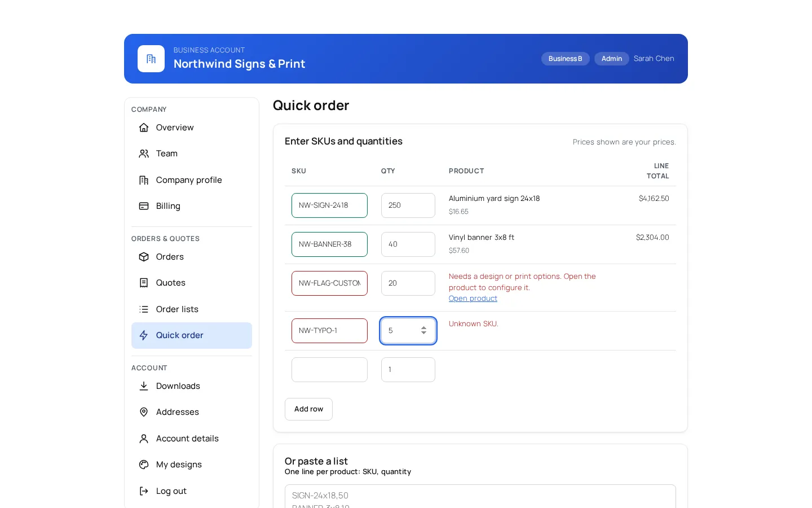The height and width of the screenshot is (508, 812).
Task: Go to Addresses
Action: click(192, 412)
